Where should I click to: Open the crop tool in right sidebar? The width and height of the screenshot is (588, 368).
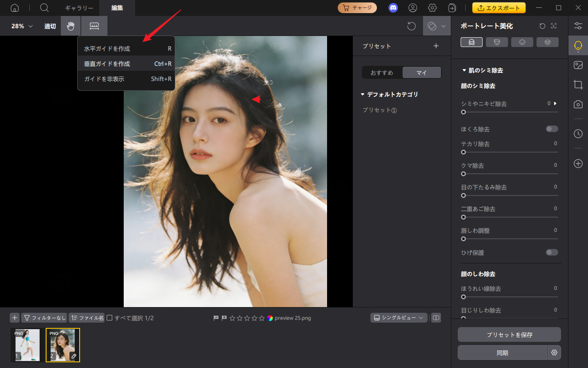(578, 85)
